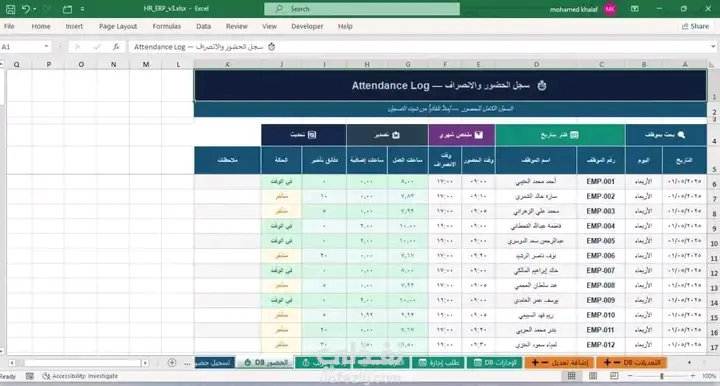Click cell EMP-009
This screenshot has width=720, height=386.
(x=601, y=300)
